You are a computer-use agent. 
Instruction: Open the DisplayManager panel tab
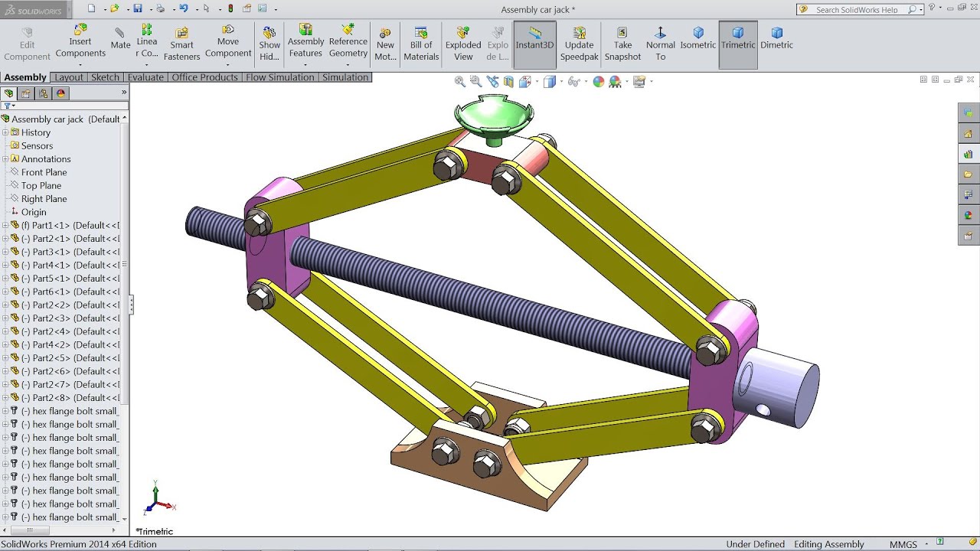(x=61, y=93)
